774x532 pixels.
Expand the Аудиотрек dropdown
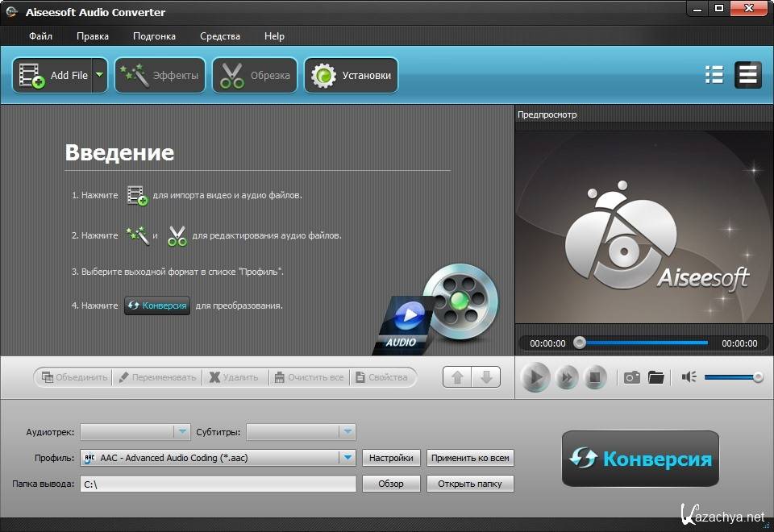pyautogui.click(x=182, y=432)
